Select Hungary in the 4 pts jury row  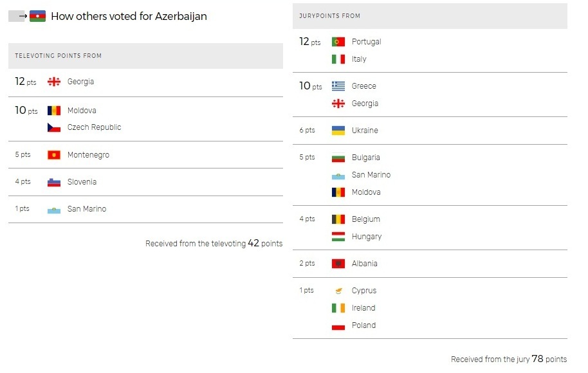(x=367, y=237)
